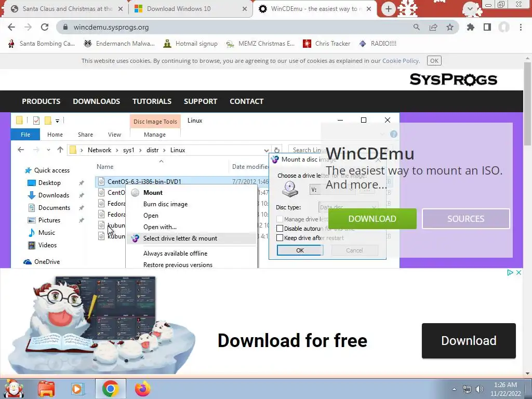The width and height of the screenshot is (532, 399).
Task: Click Chrome icon on taskbar
Action: click(110, 389)
